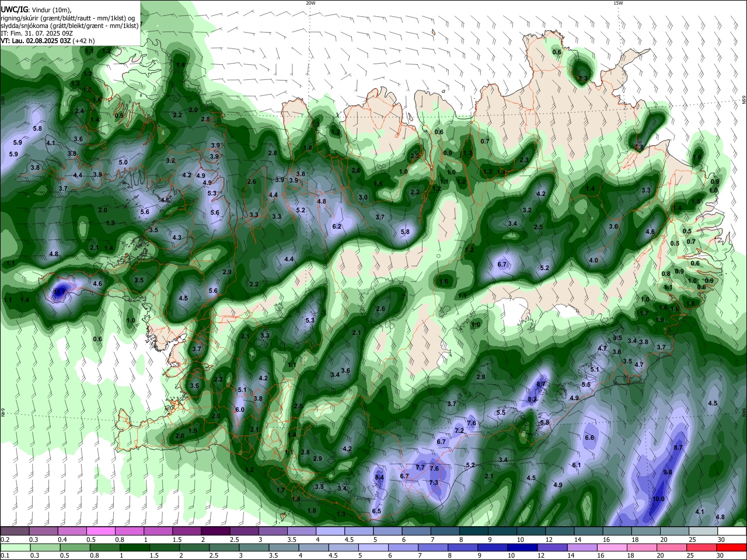Select the dark green 1–1.5 swatch in lower legend row
The image size is (747, 560).
[134, 547]
